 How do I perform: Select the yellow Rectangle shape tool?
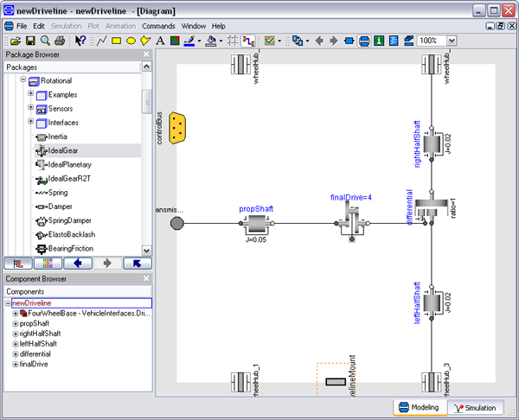[x=117, y=41]
